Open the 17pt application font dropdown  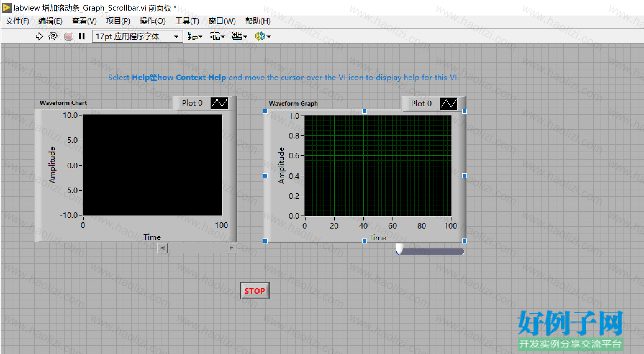pos(137,37)
